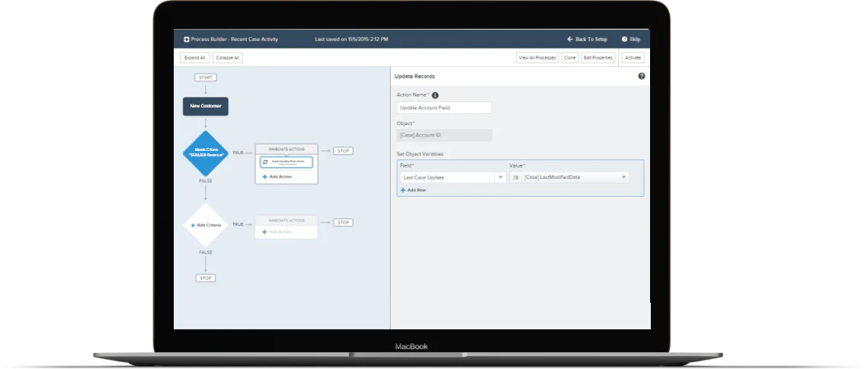Click the STOP node beneath the Add Criteria diamond
Image resolution: width=868 pixels, height=369 pixels.
[x=205, y=278]
